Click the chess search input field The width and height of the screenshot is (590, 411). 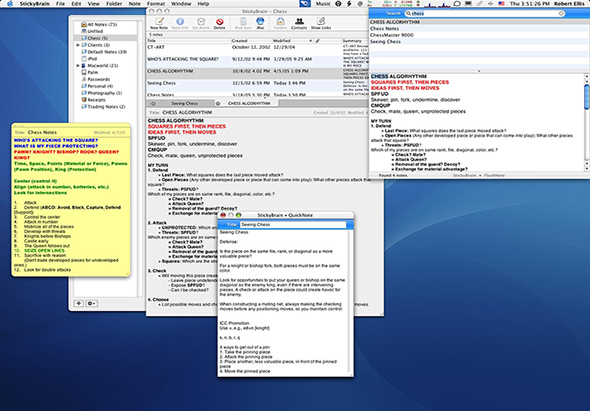(x=485, y=14)
